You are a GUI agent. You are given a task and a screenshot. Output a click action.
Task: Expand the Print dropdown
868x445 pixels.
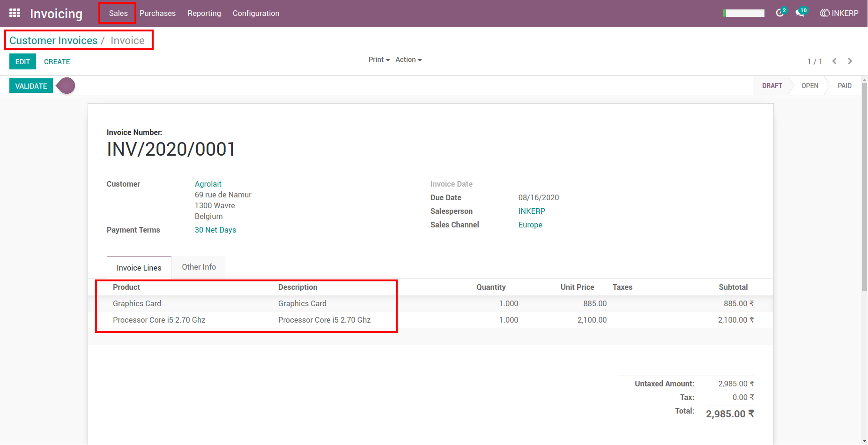tap(379, 60)
